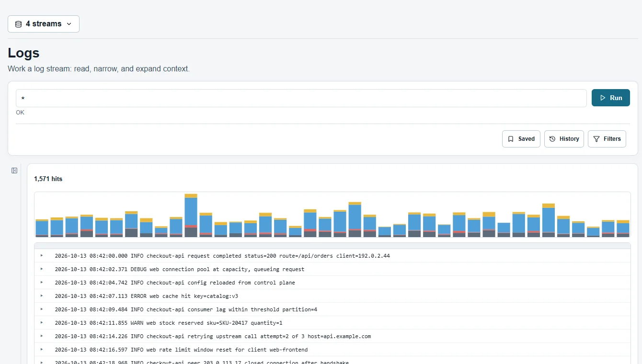Click the 'OK' query status text
642x364 pixels.
(20, 113)
